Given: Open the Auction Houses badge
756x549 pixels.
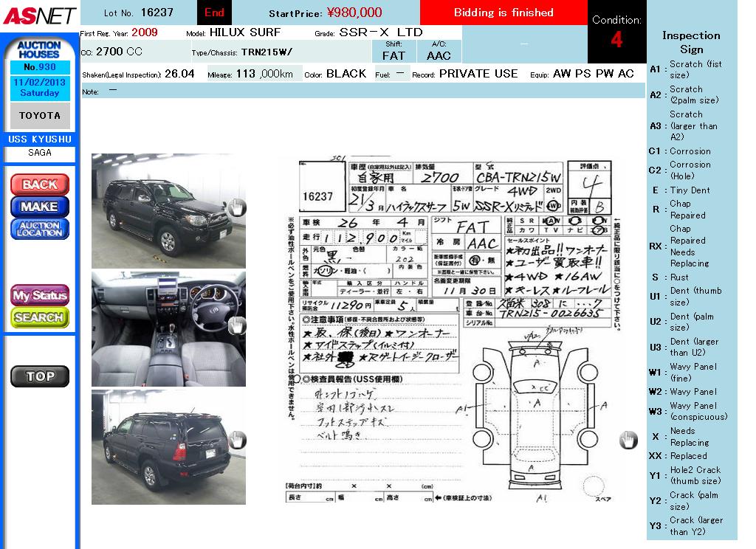Looking at the screenshot, I should [39, 49].
